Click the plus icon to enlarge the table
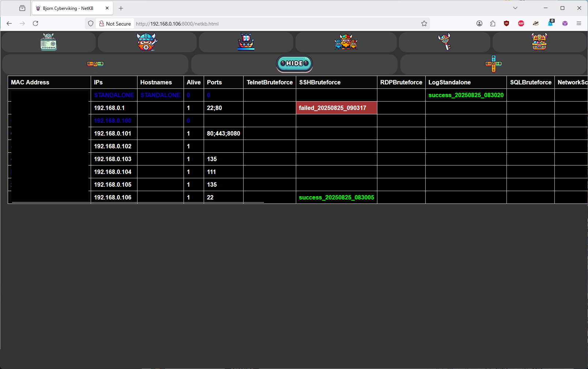Viewport: 588px width, 369px height. point(493,64)
